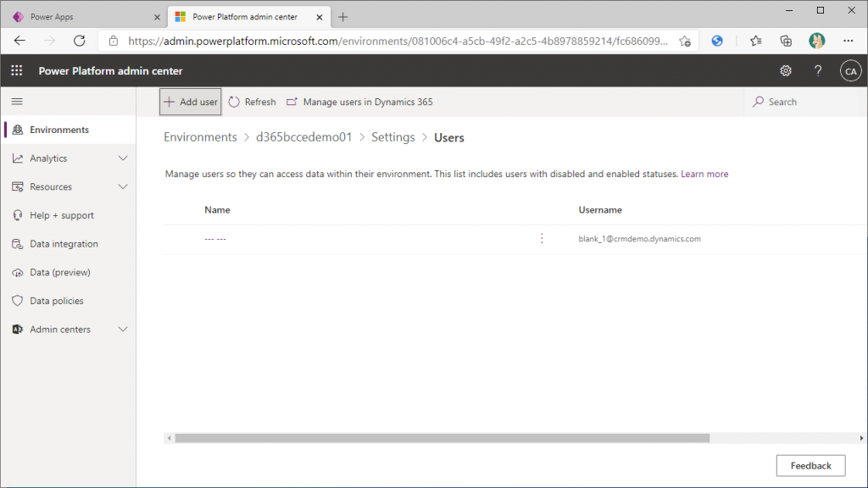Click the horizontal scrollbar thumb

(442, 438)
